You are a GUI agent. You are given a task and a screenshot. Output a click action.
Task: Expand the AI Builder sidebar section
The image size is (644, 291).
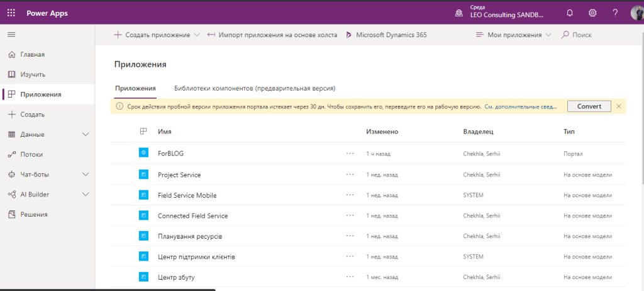click(86, 195)
